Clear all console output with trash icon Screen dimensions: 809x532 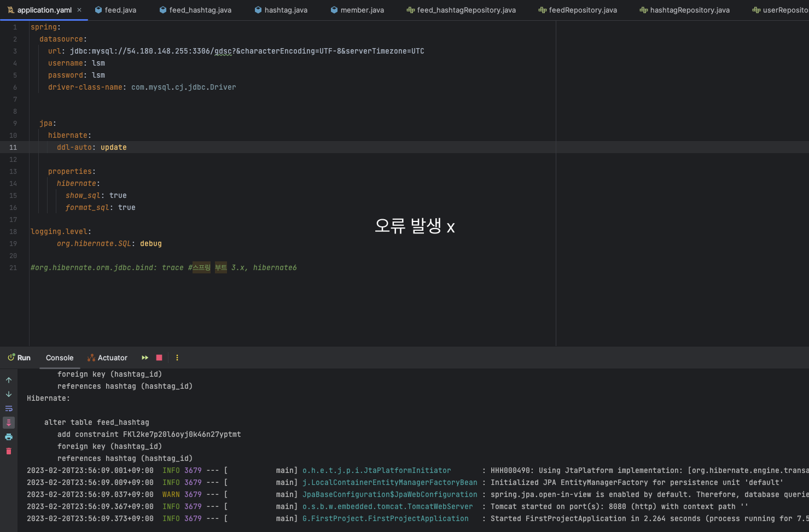pyautogui.click(x=9, y=451)
